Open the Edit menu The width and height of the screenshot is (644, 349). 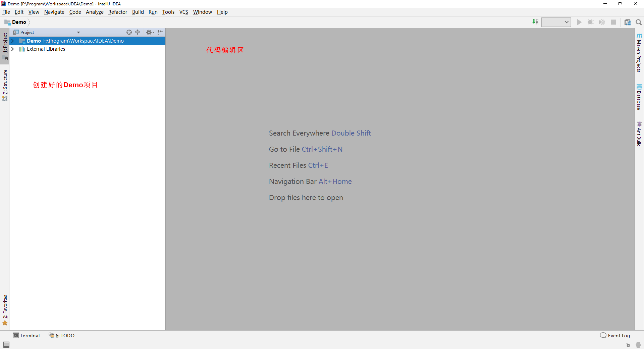click(19, 12)
